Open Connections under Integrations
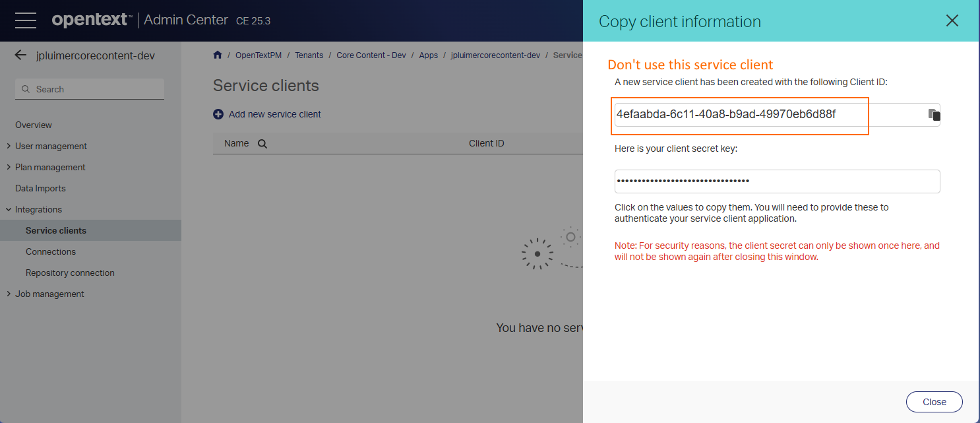Image resolution: width=980 pixels, height=423 pixels. pyautogui.click(x=51, y=251)
